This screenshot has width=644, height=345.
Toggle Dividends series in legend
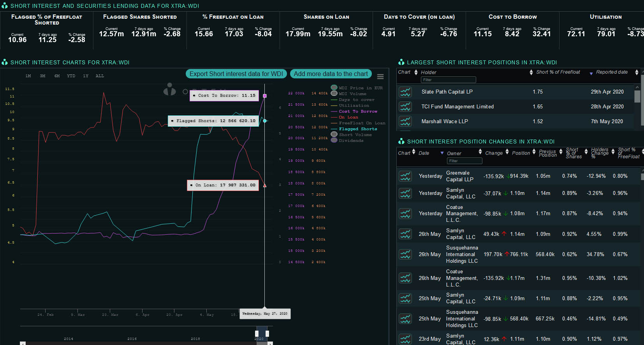(x=347, y=140)
